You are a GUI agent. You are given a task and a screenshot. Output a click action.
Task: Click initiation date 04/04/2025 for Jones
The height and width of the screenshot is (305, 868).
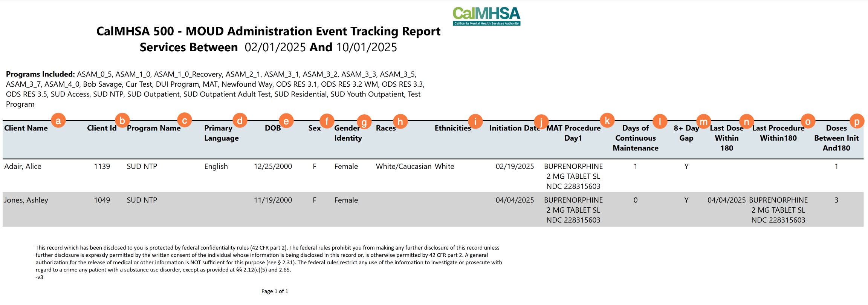tap(515, 200)
